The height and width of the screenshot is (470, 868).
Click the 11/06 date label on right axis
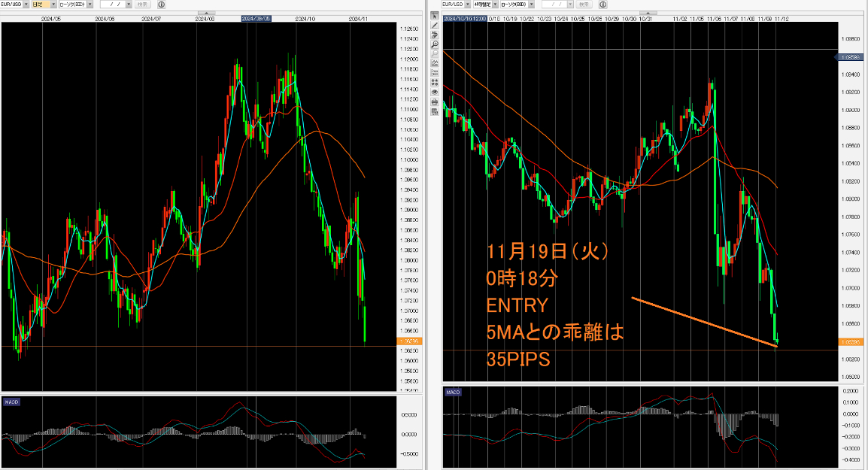(x=714, y=19)
